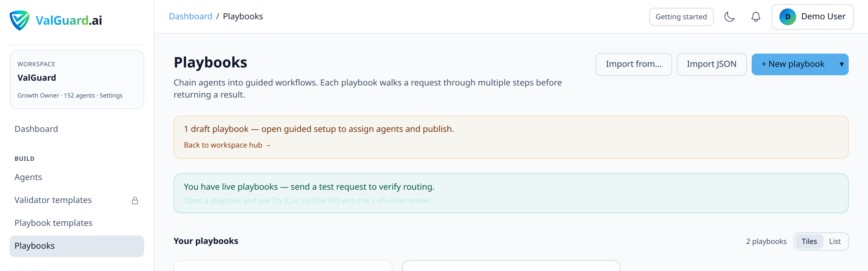Create a new playbook
The height and width of the screenshot is (271, 868).
tap(793, 64)
